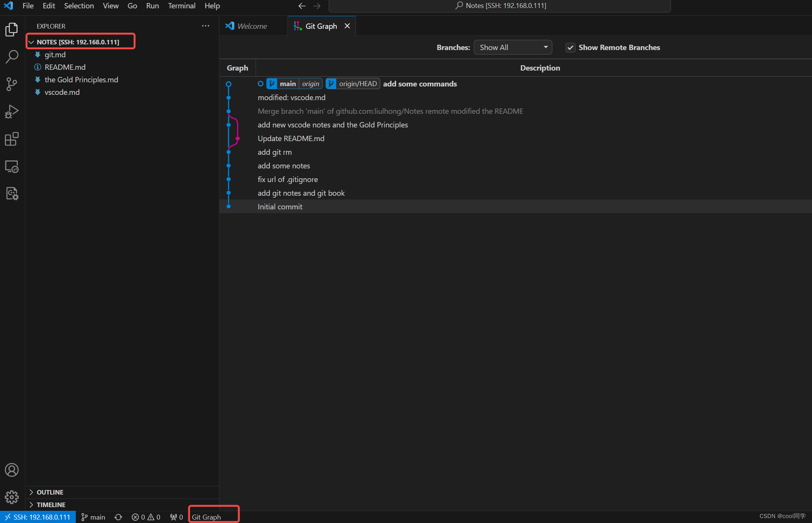Screen dimensions: 812x523
Task: Close the Git Graph tab
Action: point(347,26)
